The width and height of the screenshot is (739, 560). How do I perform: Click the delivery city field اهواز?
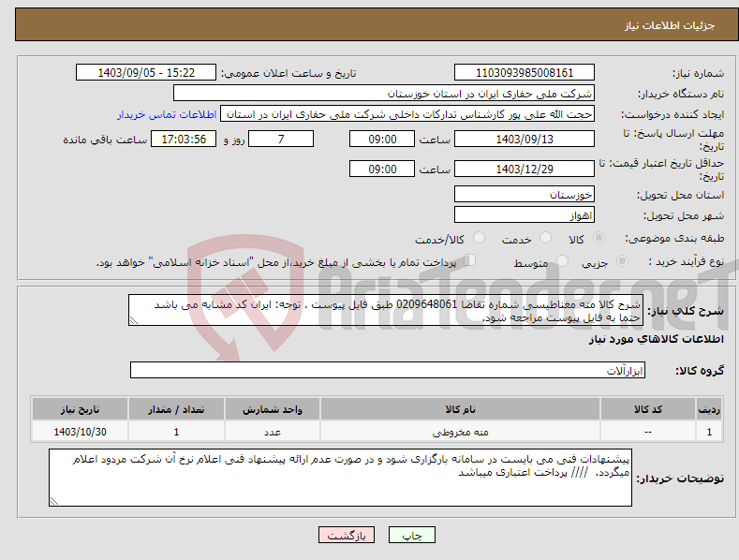(525, 215)
